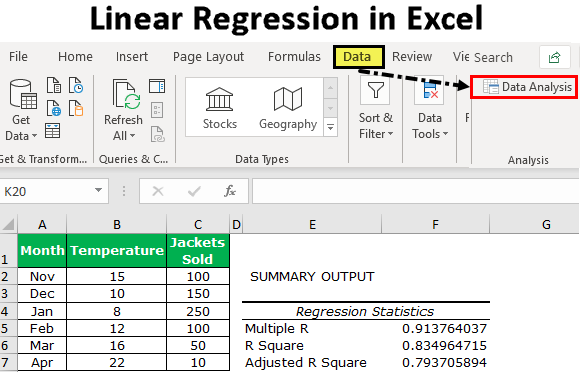Click the cell with 250 jackets sold

[x=198, y=311]
